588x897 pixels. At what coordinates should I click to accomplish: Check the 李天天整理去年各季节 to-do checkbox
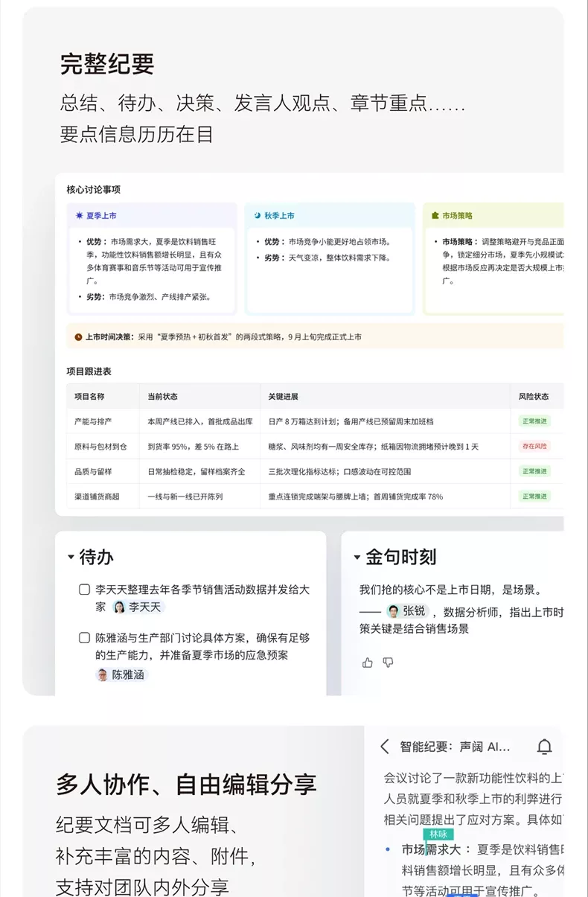pyautogui.click(x=85, y=590)
